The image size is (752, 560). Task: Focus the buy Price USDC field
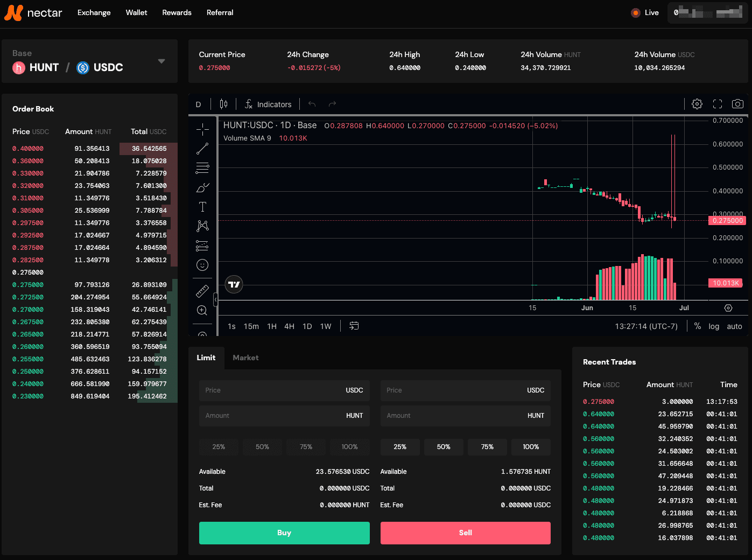tap(284, 390)
